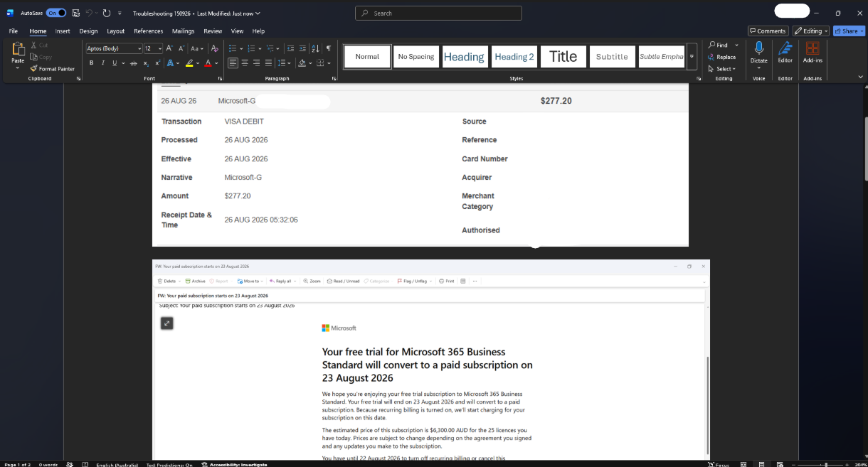This screenshot has width=868, height=467.
Task: Apply the Subtitle style
Action: pyautogui.click(x=612, y=57)
